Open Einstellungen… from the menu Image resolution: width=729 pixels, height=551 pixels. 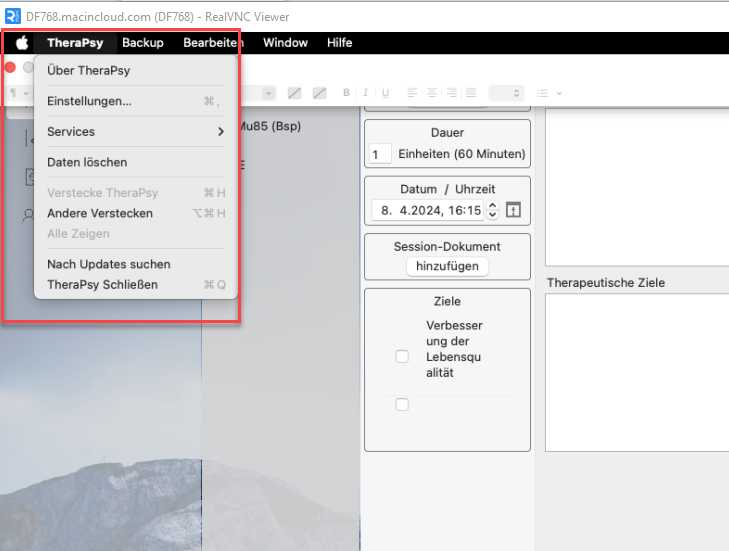coord(136,101)
